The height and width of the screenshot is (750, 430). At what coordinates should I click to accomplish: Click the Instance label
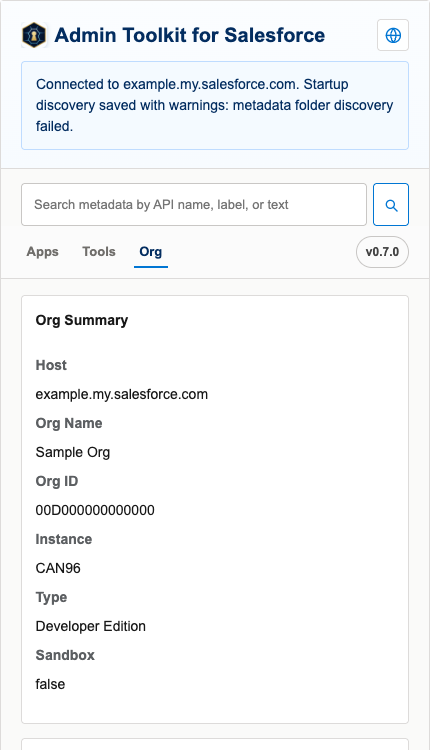coord(64,539)
